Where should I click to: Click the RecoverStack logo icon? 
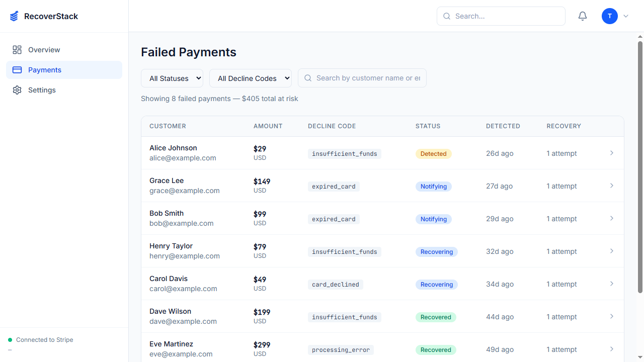click(x=14, y=16)
